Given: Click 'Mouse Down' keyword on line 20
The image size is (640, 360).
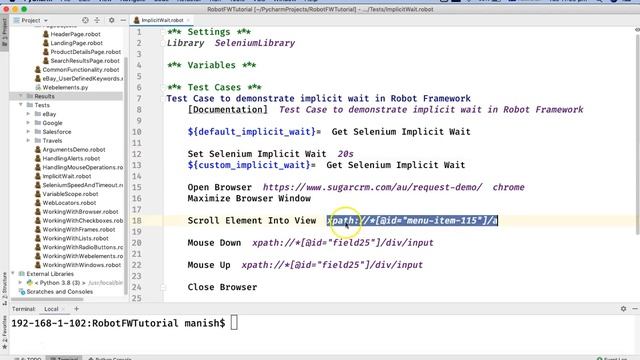Looking at the screenshot, I should coord(214,243).
